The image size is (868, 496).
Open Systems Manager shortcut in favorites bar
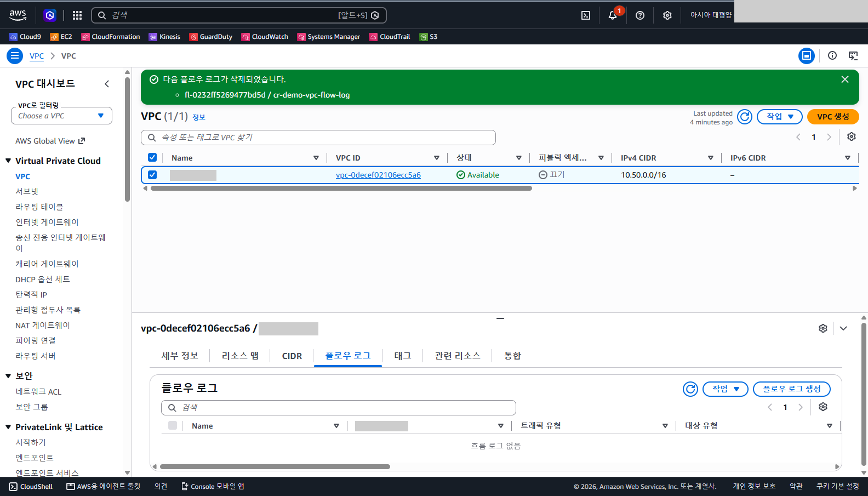click(329, 37)
